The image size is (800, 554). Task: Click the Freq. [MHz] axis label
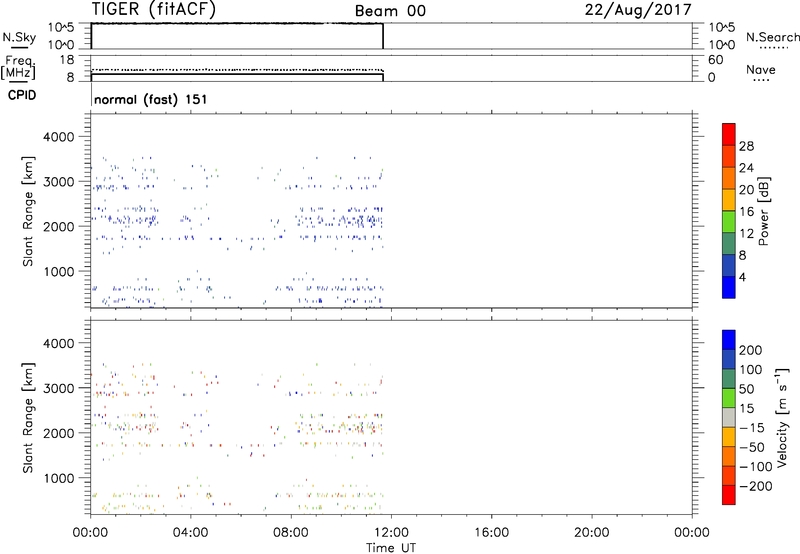click(18, 67)
